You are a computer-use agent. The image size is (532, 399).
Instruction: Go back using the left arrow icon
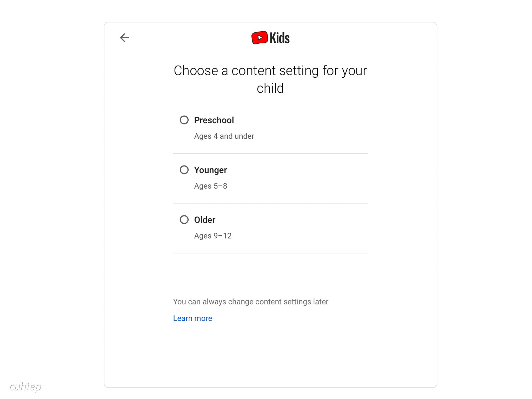click(124, 38)
